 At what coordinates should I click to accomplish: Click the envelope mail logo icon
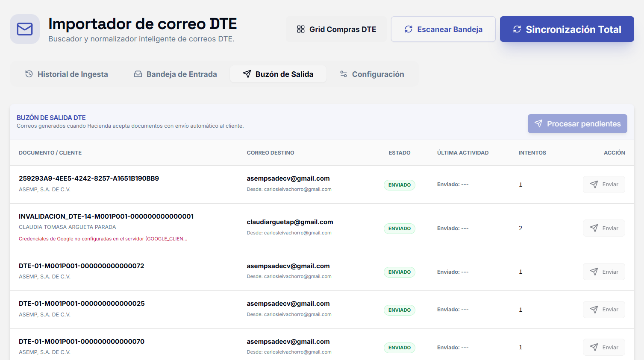(25, 29)
